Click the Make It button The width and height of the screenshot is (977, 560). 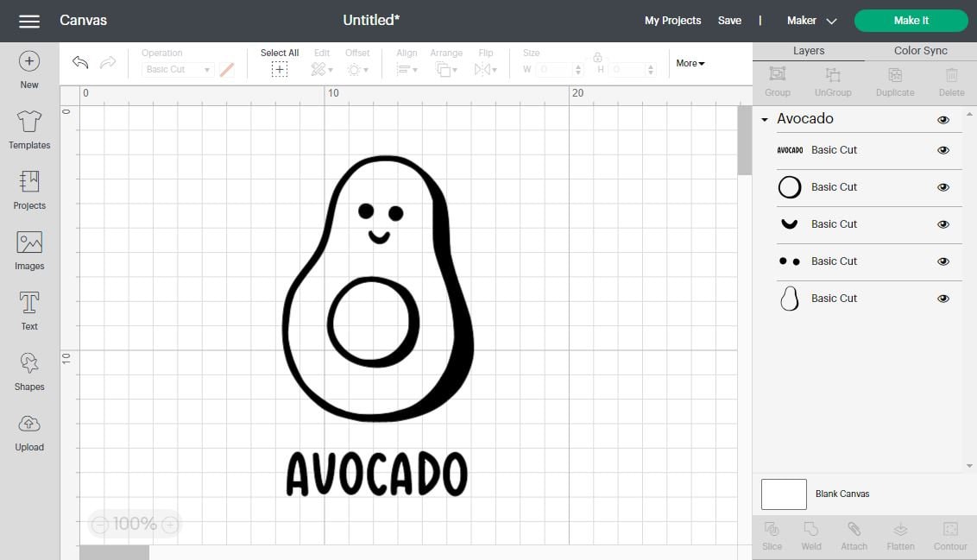point(911,19)
